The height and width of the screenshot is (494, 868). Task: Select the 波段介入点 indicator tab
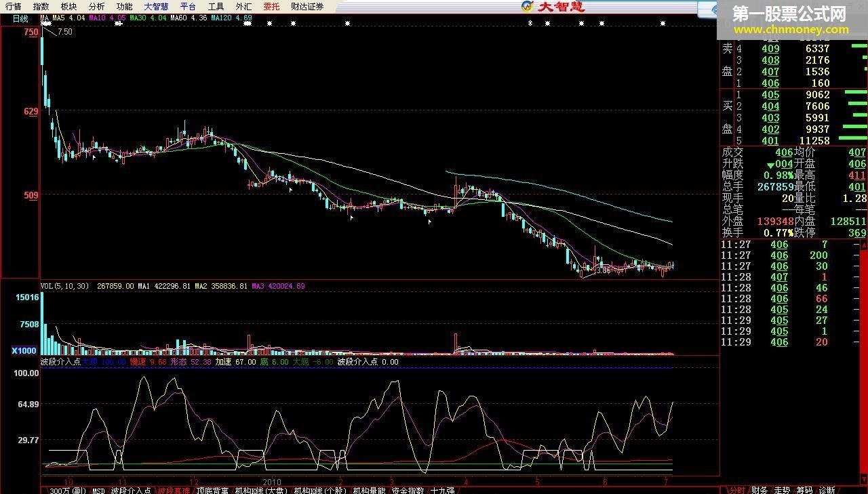tap(131, 490)
